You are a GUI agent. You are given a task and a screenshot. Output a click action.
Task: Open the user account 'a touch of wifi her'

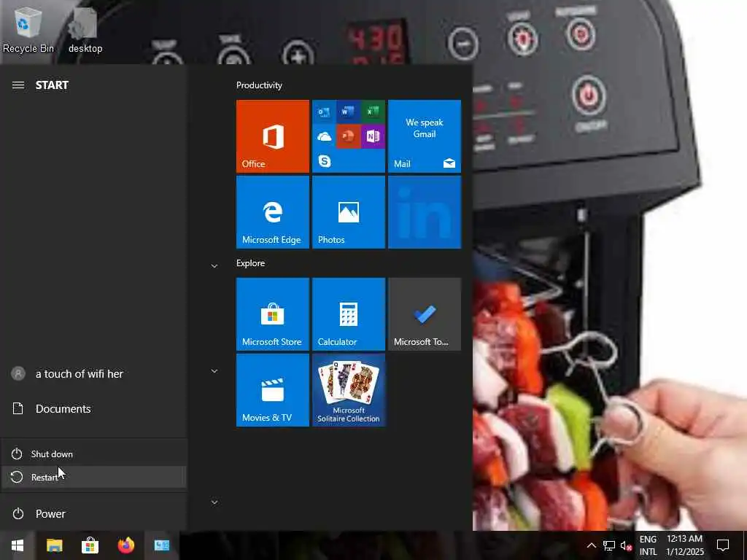[x=93, y=374]
